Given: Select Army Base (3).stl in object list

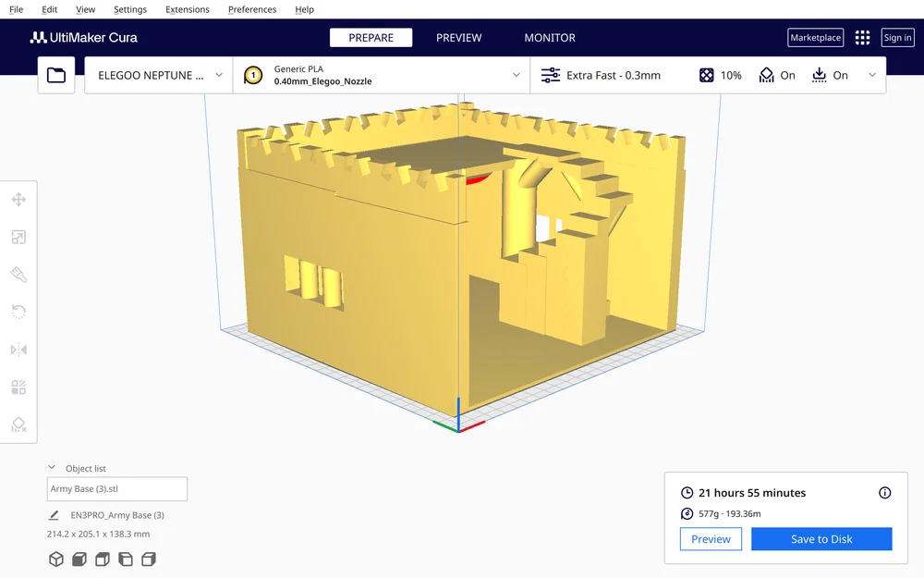Looking at the screenshot, I should (x=117, y=489).
